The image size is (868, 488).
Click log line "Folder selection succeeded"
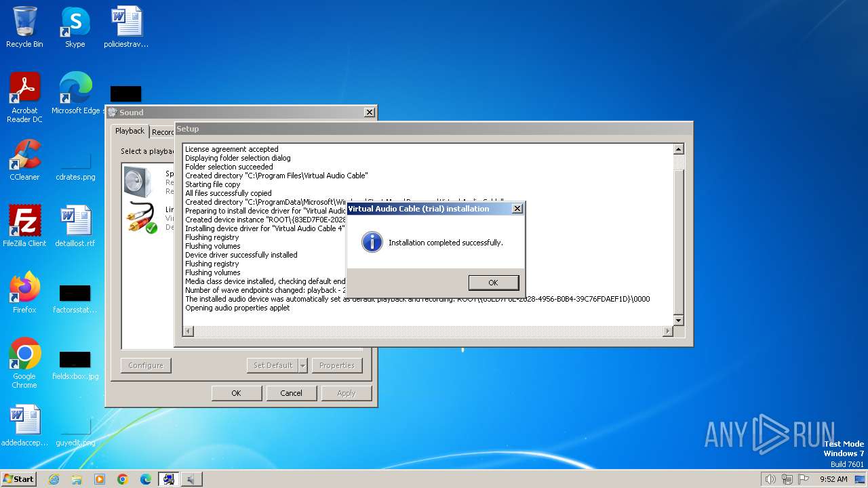[x=229, y=167]
